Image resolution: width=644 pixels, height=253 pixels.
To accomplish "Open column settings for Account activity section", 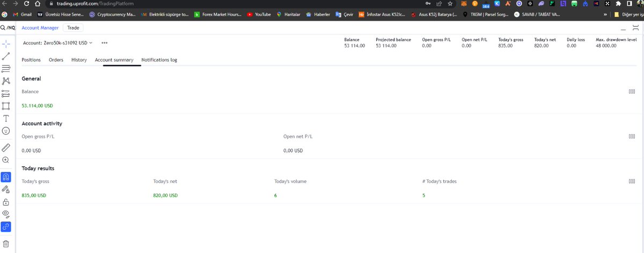I will click(632, 136).
